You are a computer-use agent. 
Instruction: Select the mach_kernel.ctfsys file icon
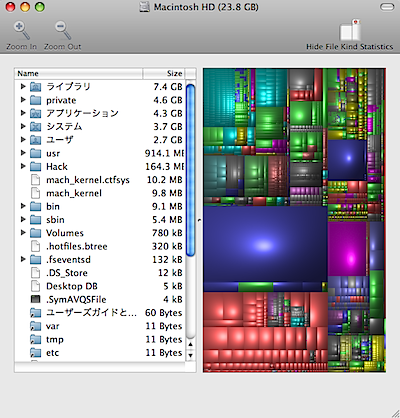pyautogui.click(x=35, y=180)
